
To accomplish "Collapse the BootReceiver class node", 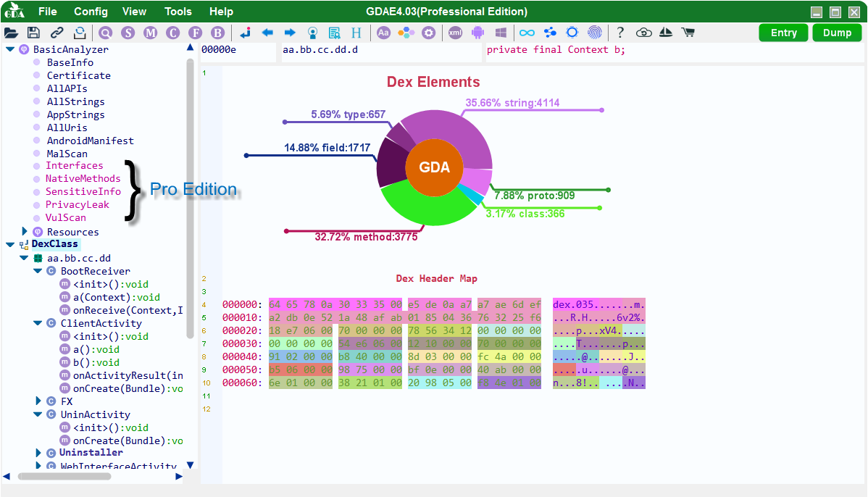I will 38,271.
